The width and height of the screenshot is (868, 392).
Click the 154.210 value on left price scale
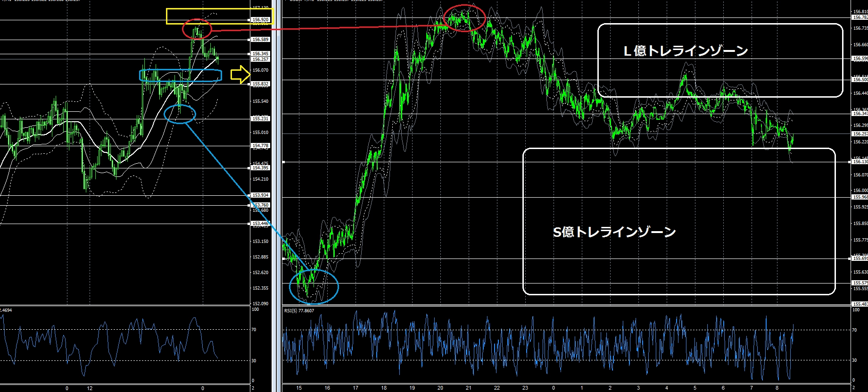tap(261, 179)
